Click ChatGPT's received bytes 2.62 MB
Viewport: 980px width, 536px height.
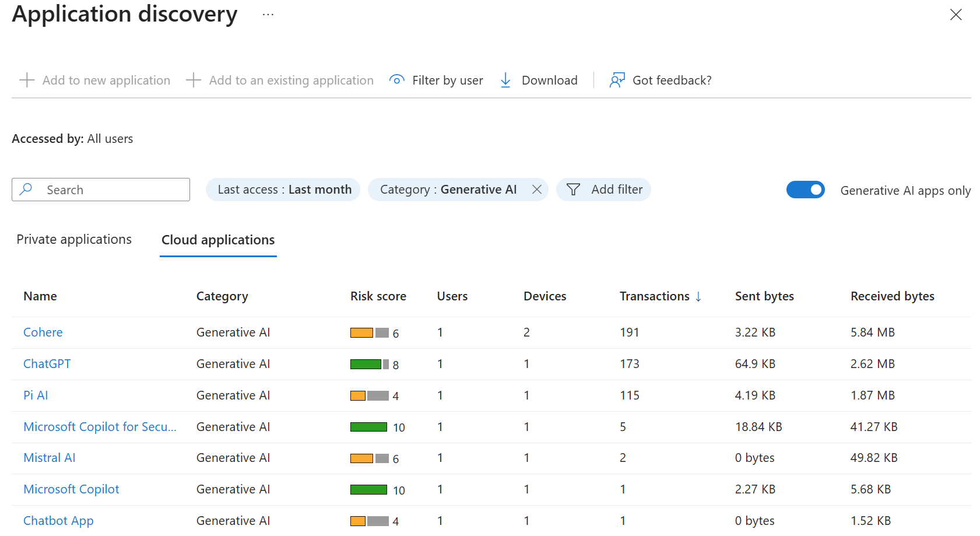pyautogui.click(x=873, y=364)
